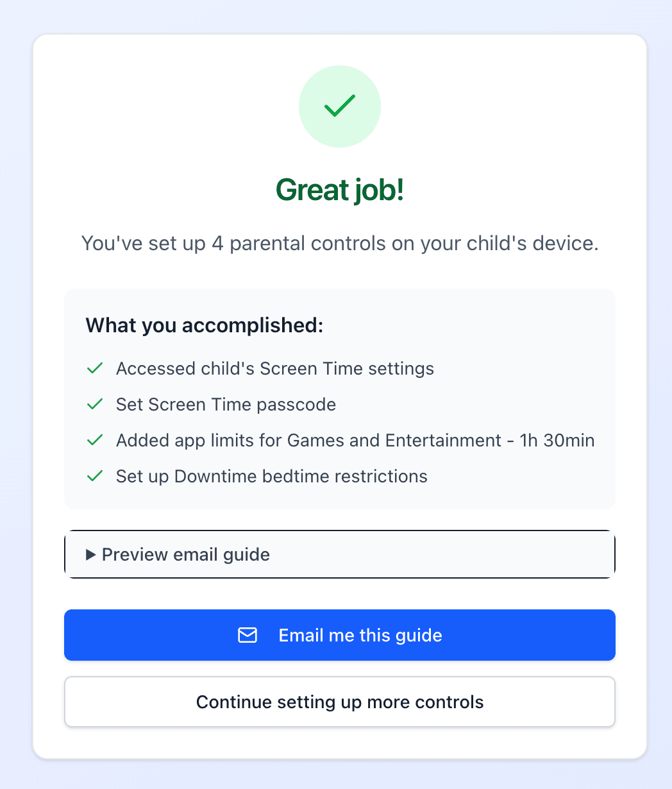Click the envelope icon in the email button
Viewport: 672px width, 789px height.
248,635
